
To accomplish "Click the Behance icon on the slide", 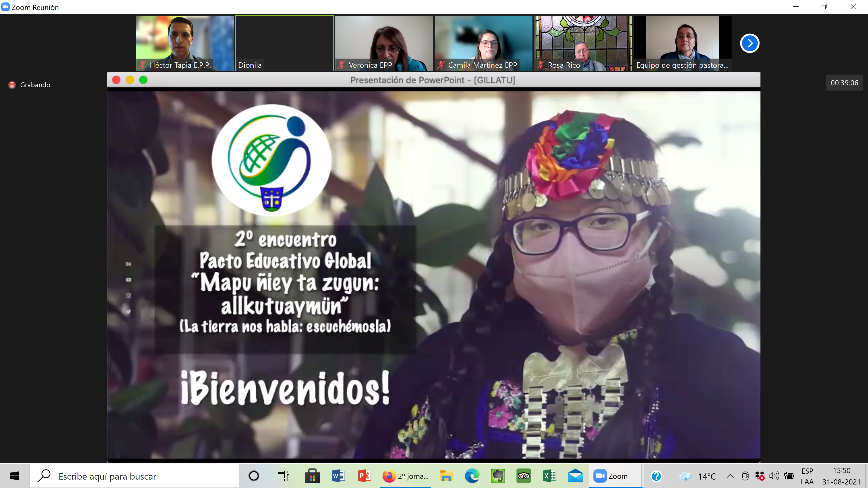I will click(128, 264).
